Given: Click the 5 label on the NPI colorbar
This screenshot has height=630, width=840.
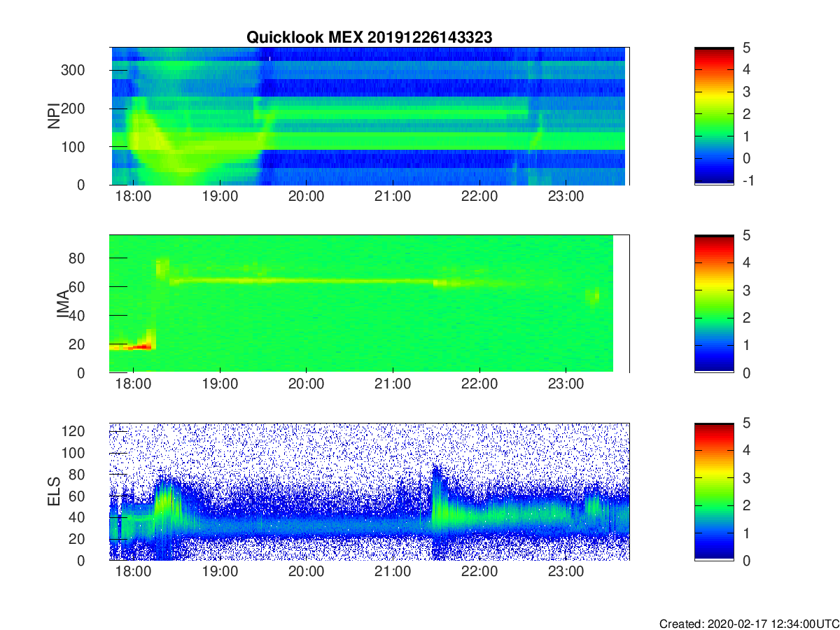Looking at the screenshot, I should (745, 48).
